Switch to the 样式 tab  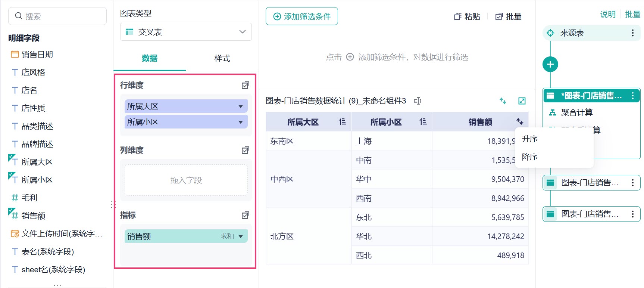coord(222,58)
